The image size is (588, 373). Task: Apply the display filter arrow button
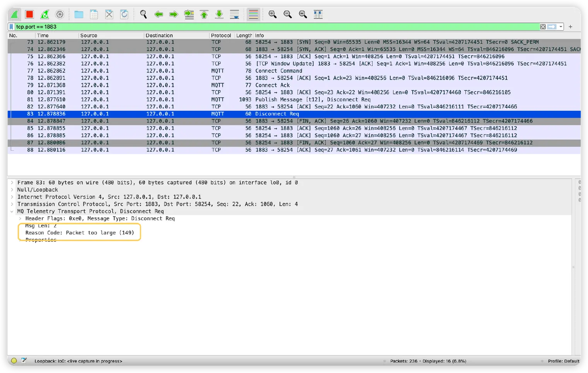(552, 27)
